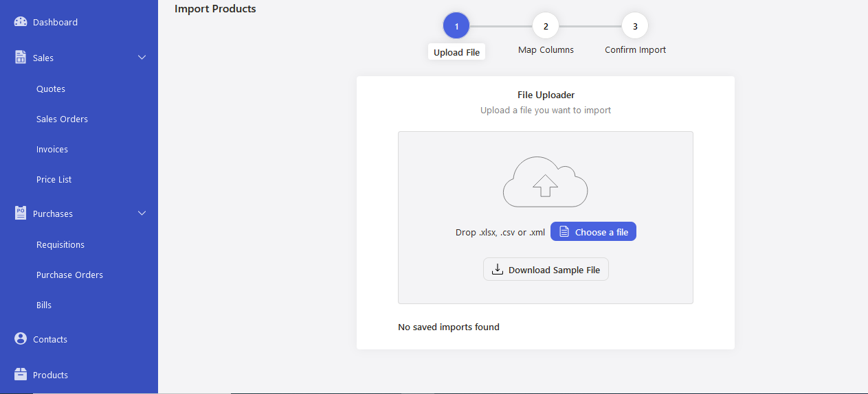Click the Dashboard gauge icon
868x394 pixels.
[x=21, y=22]
